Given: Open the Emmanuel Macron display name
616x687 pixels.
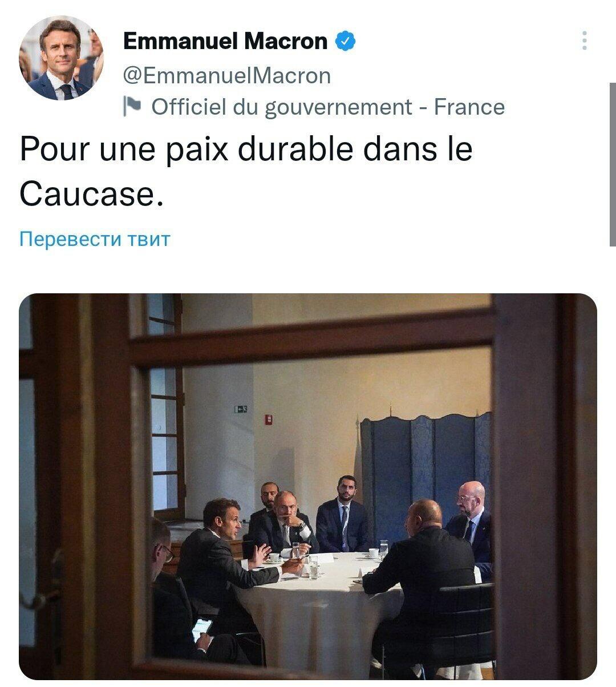Looking at the screenshot, I should (225, 41).
